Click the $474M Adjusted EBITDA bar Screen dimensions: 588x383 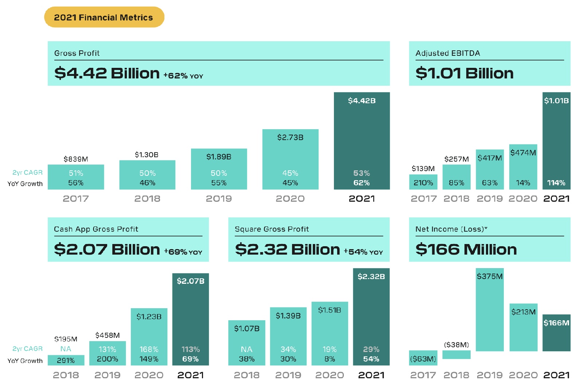[523, 167]
